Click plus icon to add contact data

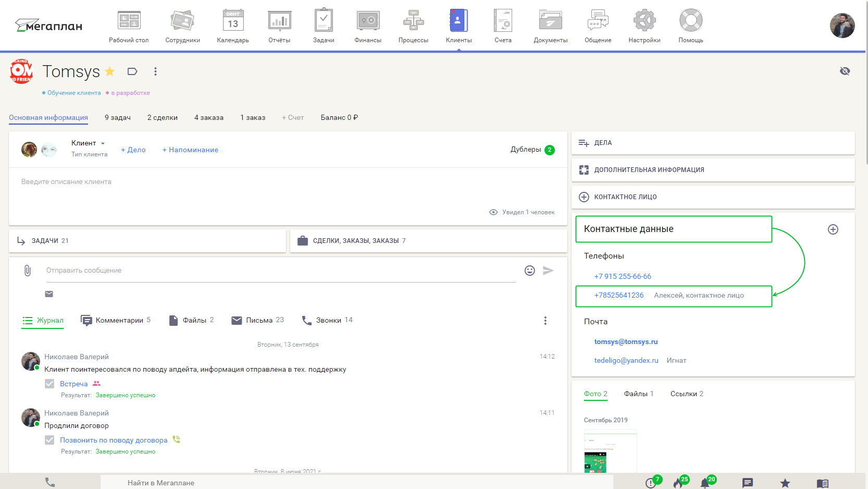[x=833, y=229]
